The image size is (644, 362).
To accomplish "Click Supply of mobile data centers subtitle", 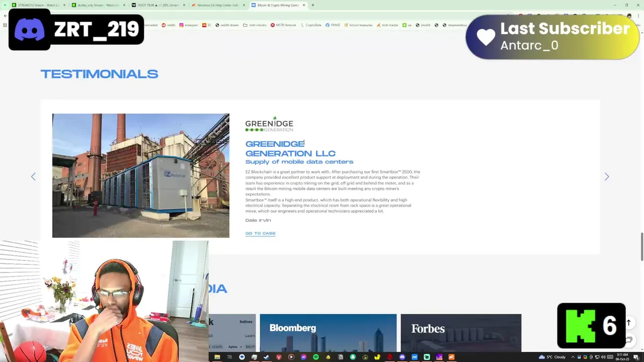I will [x=299, y=162].
